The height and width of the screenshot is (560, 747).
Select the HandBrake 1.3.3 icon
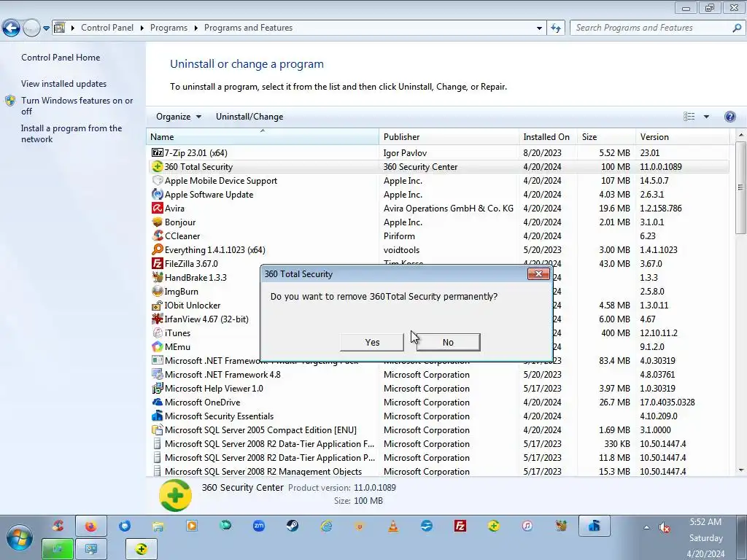coord(158,277)
